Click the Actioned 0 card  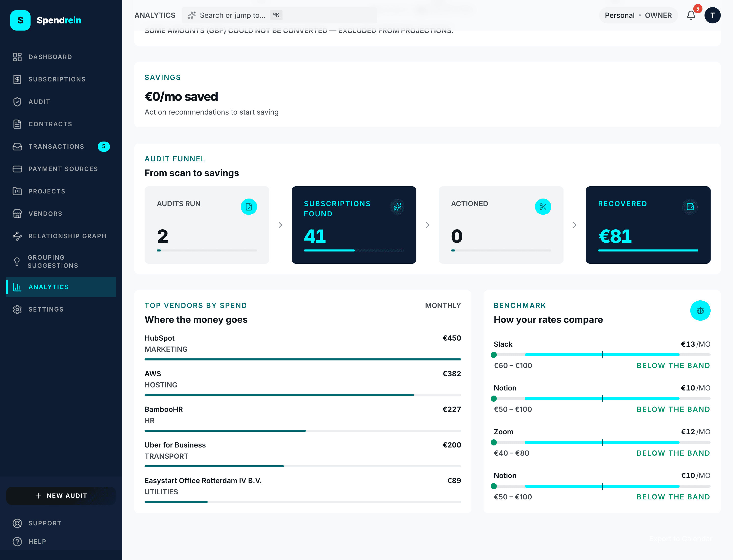point(501,225)
